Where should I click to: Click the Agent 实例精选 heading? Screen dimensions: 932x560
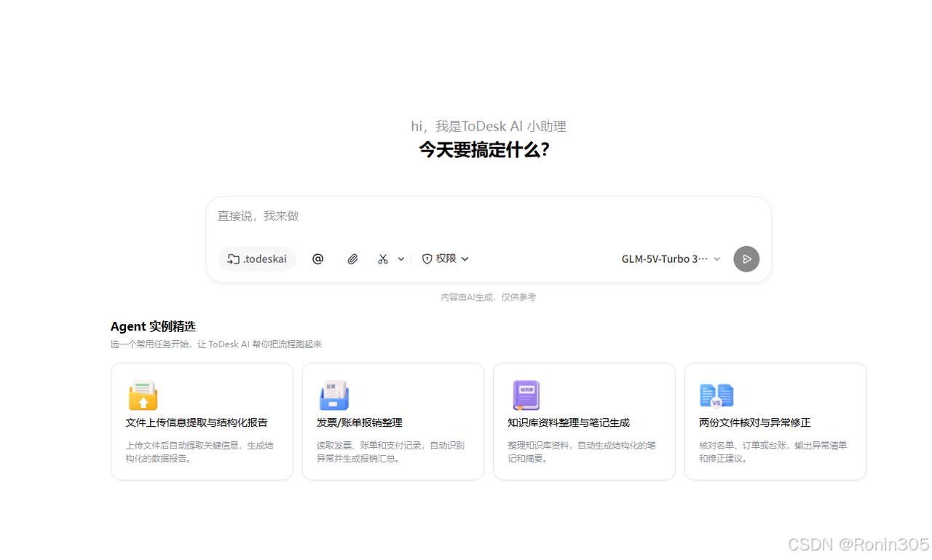153,326
